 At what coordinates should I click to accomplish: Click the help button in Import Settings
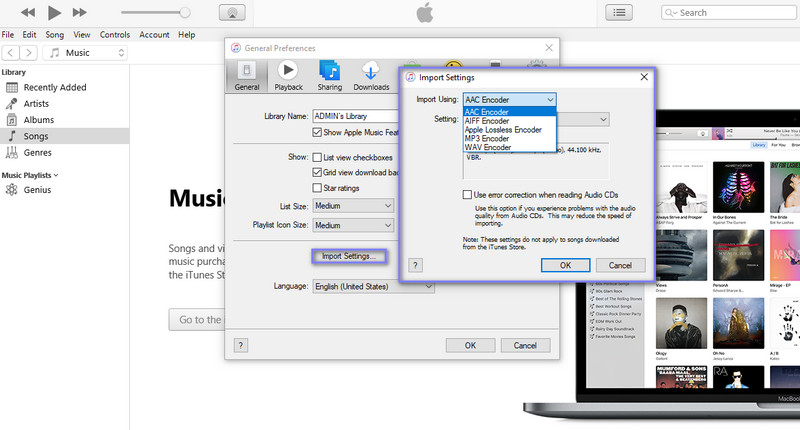415,265
